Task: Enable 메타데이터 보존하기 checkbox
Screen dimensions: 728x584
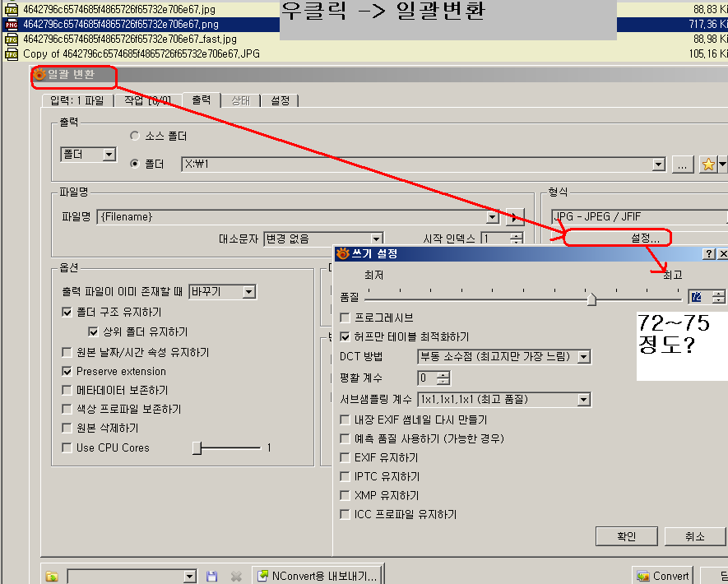Action: coord(67,390)
